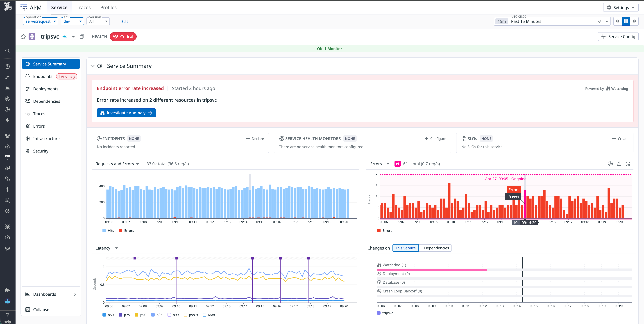The height and width of the screenshot is (324, 644).
Task: Open the version All dropdown
Action: [98, 21]
